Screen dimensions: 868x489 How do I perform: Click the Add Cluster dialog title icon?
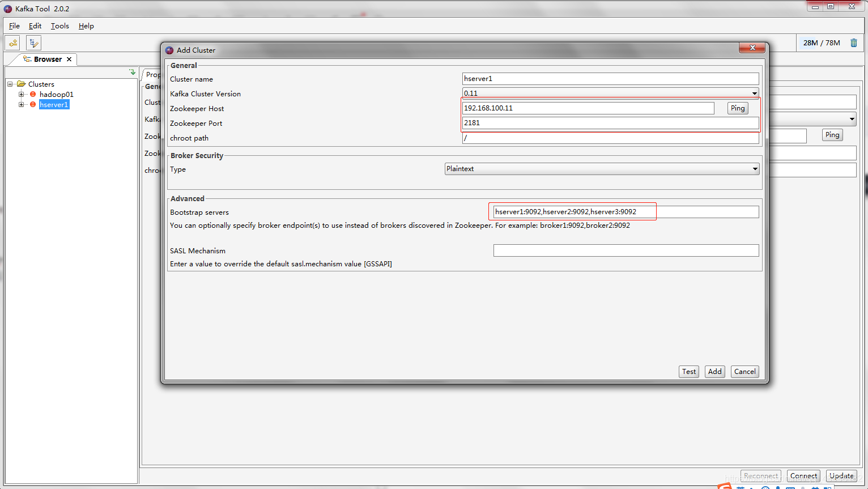coord(169,50)
